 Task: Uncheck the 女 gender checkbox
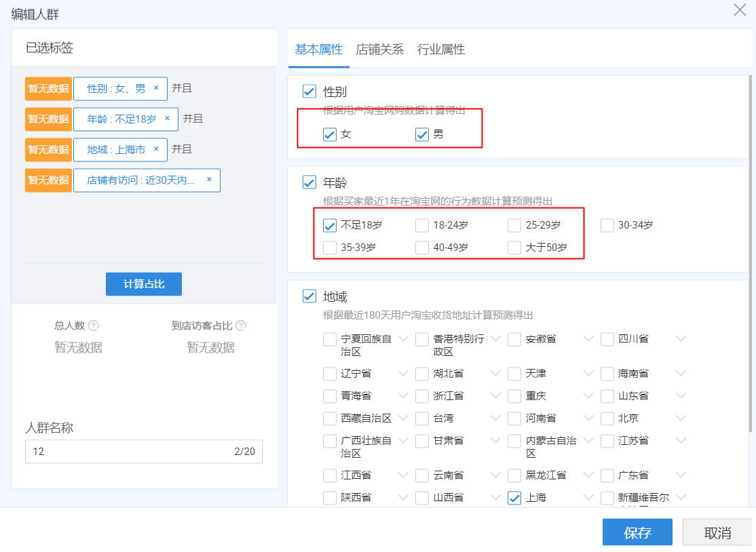(x=330, y=134)
